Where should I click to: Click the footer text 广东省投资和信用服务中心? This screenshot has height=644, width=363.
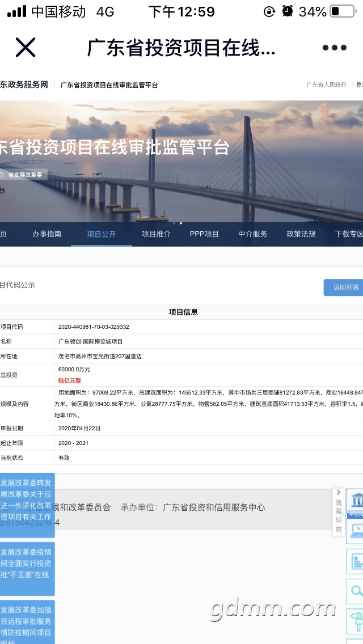click(x=214, y=507)
